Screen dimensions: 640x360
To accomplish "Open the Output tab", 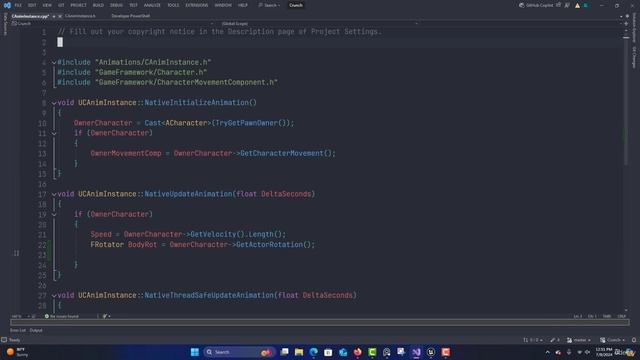I will point(36,330).
